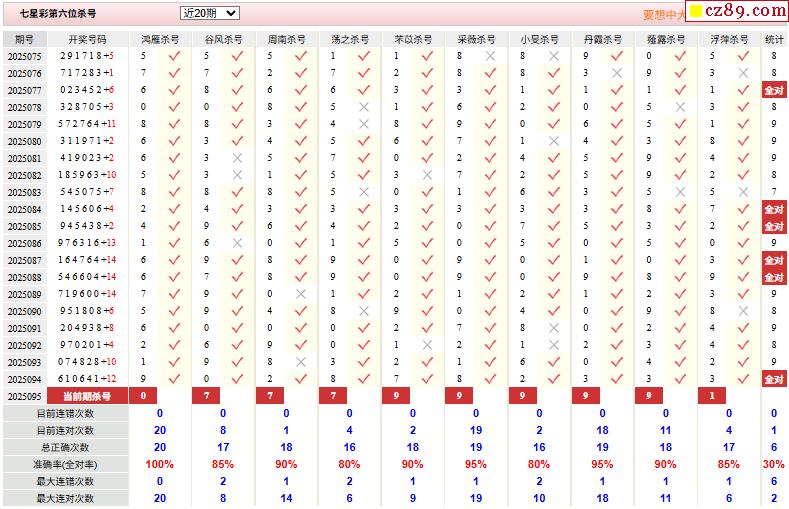Click the 最大连错次数 row label

click(66, 481)
